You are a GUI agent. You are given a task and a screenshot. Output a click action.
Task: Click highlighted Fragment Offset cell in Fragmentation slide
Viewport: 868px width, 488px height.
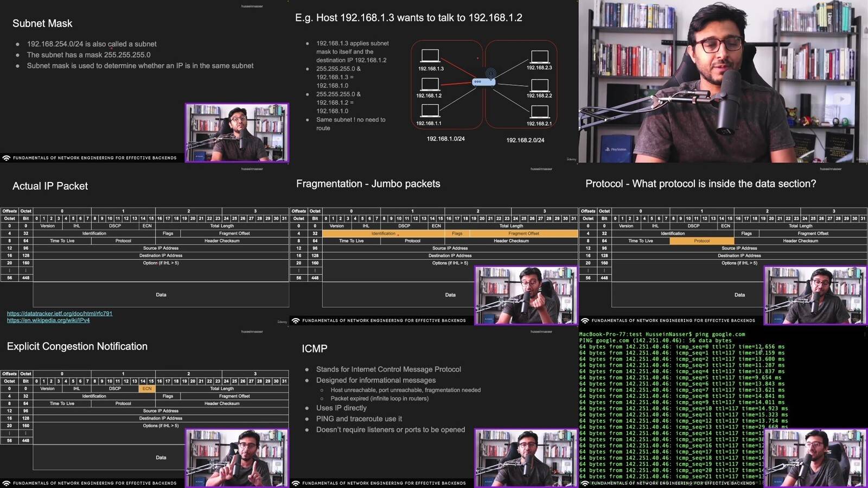point(524,233)
